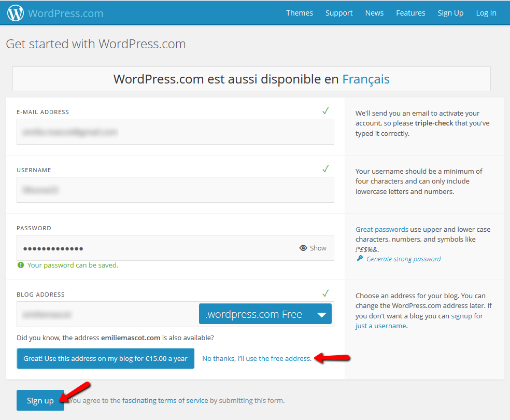
Task: Follow the signup for just a username link
Action: 419,321
